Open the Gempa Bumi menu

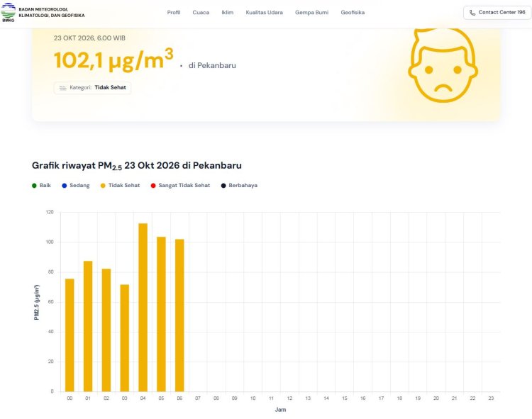tap(312, 13)
